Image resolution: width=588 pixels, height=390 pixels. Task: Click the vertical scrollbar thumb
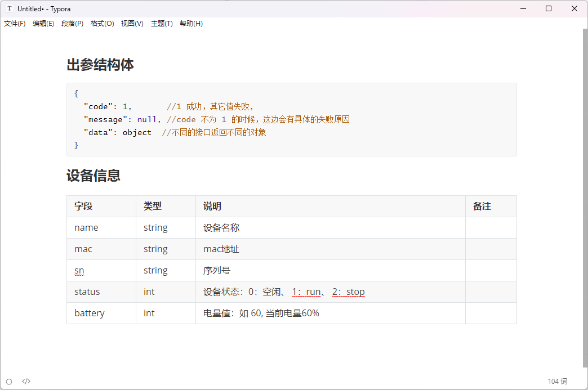tap(585, 198)
